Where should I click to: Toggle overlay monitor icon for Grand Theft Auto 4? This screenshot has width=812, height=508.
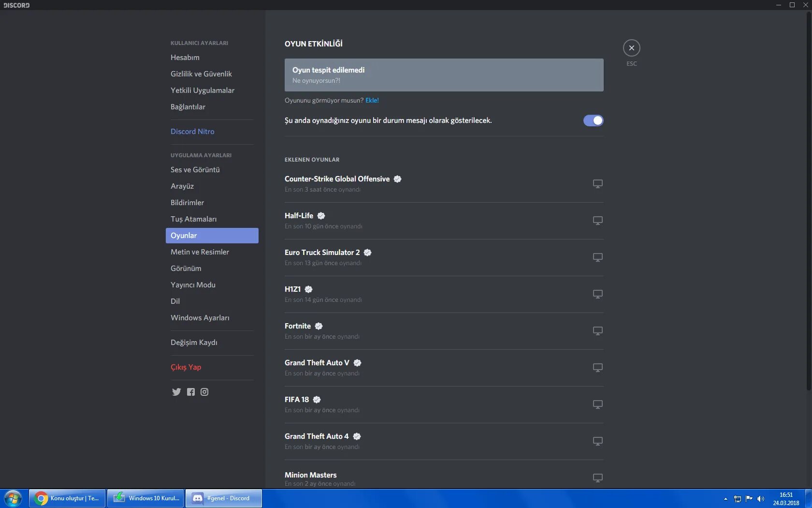598,441
